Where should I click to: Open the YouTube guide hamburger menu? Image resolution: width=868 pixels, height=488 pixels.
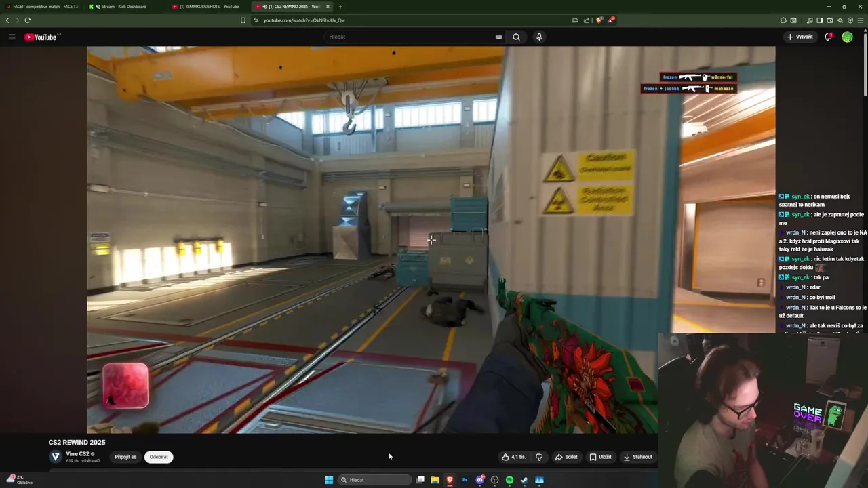12,37
